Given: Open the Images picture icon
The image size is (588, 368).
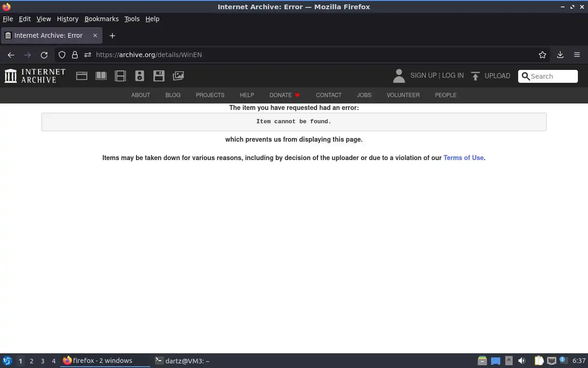Looking at the screenshot, I should click(178, 76).
